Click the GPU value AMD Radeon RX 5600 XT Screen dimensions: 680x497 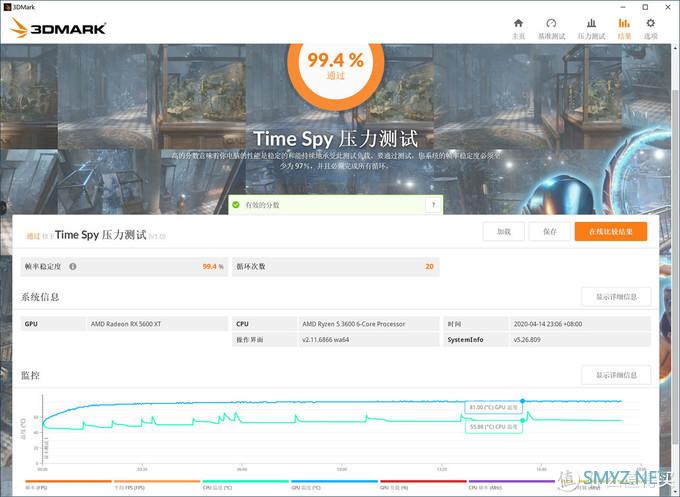click(126, 324)
